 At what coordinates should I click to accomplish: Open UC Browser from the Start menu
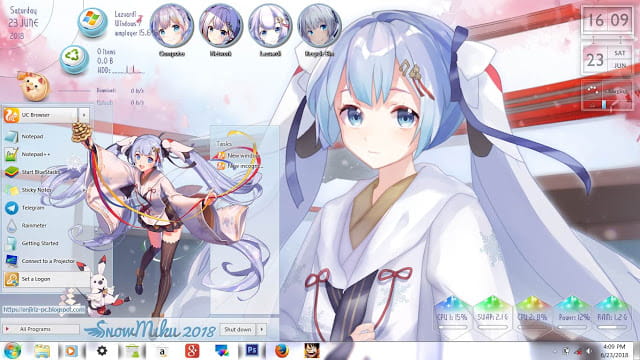tap(40, 115)
